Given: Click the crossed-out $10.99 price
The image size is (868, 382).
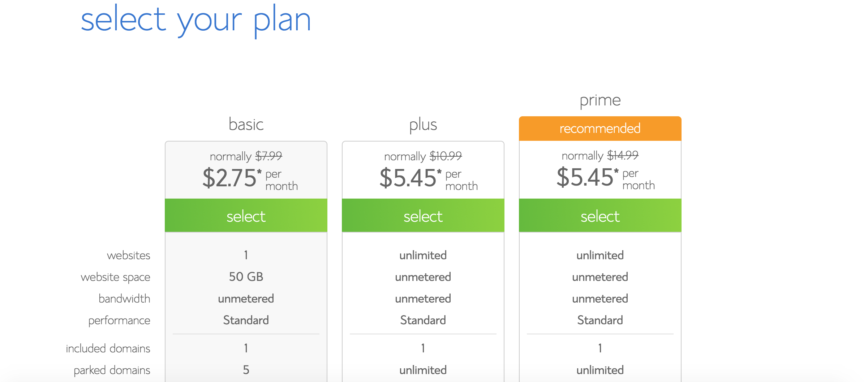Looking at the screenshot, I should click(446, 156).
